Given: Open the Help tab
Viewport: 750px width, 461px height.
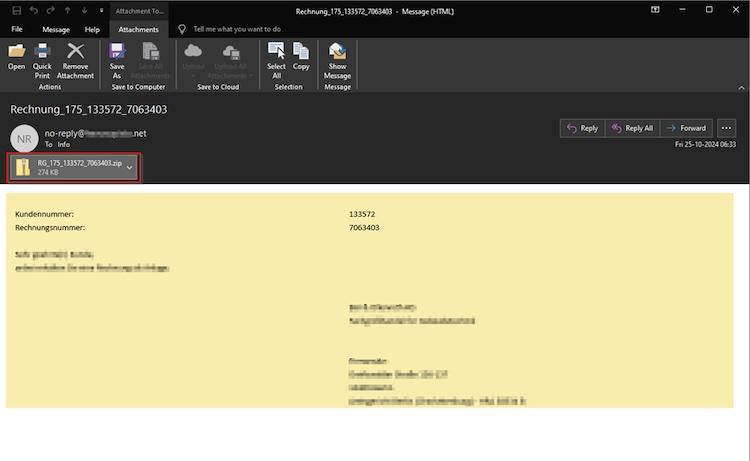Looking at the screenshot, I should 92,30.
